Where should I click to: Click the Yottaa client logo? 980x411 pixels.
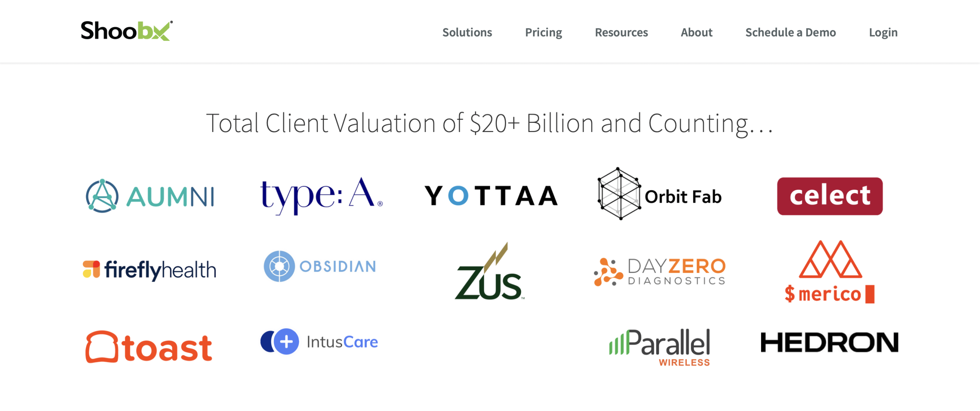click(x=491, y=196)
